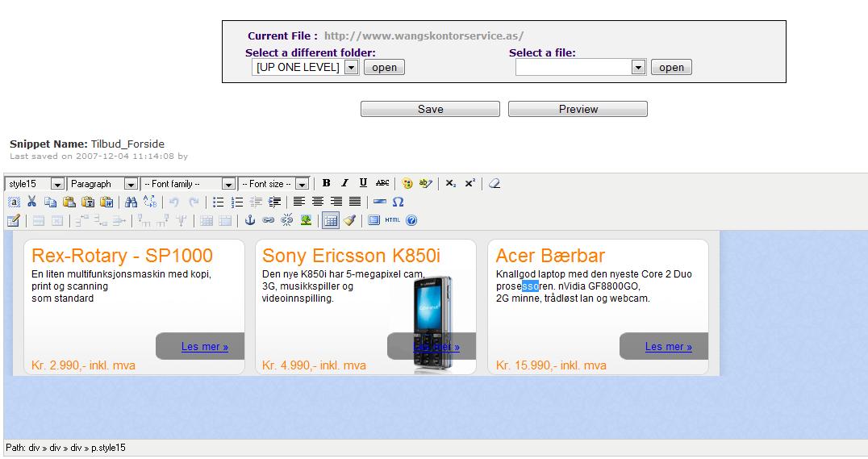Run cleanup code broom icon

pyautogui.click(x=349, y=220)
